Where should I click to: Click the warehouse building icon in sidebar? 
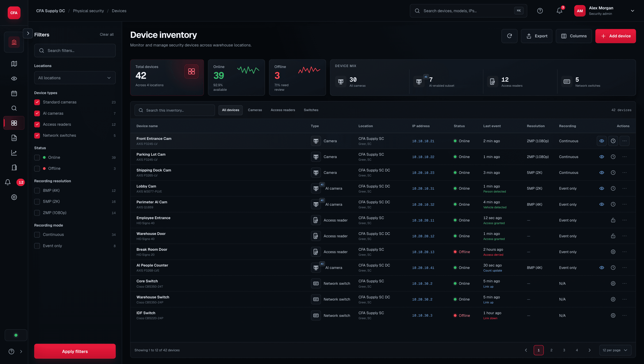pyautogui.click(x=14, y=42)
